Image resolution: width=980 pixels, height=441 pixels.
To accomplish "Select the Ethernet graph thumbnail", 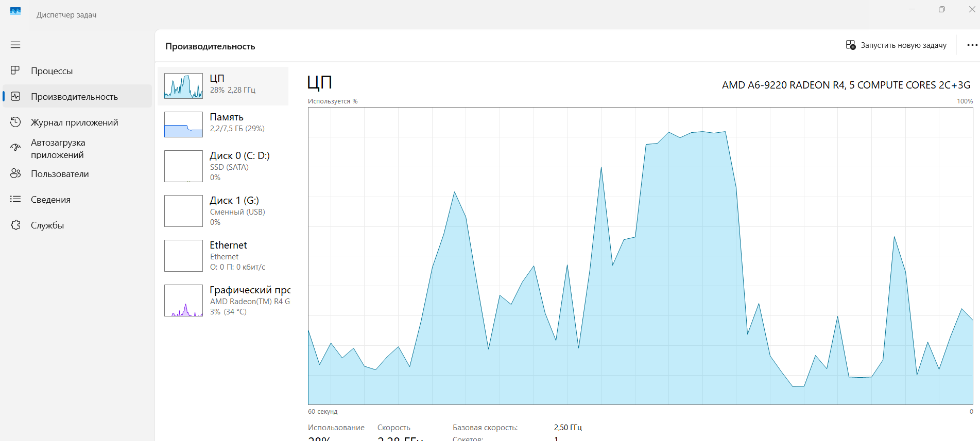I will pos(183,256).
